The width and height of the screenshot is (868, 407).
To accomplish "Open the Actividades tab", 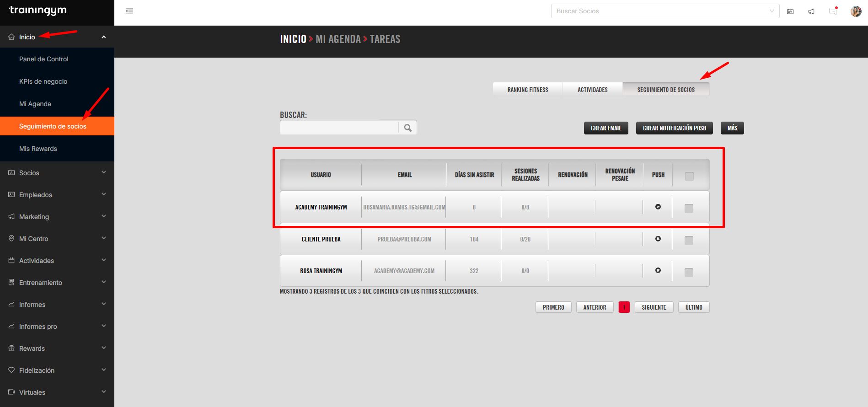I will coord(592,90).
